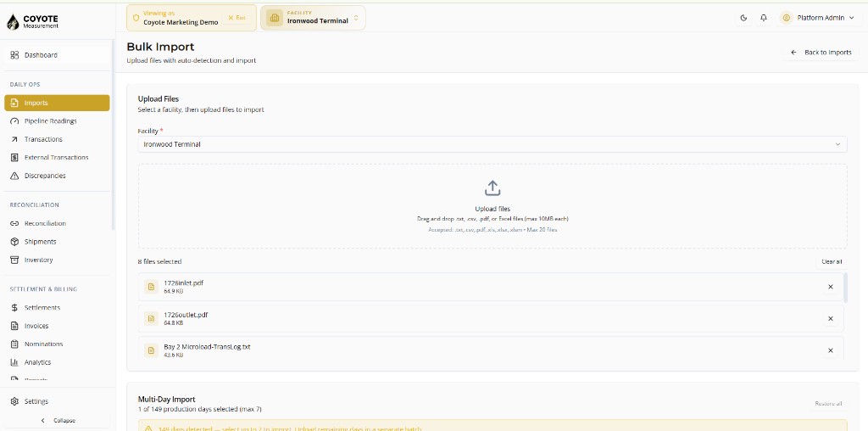Open Analytics page
The image size is (868, 431).
(57, 362)
